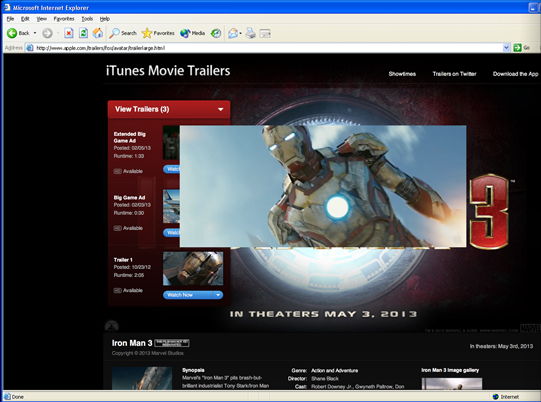Click the Back button in the toolbar
This screenshot has height=402, width=541.
tap(18, 33)
